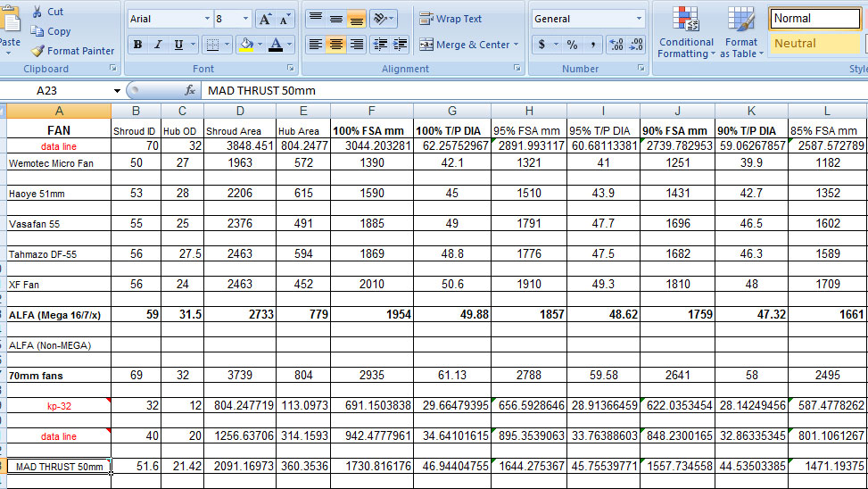The height and width of the screenshot is (489, 868).
Task: Select column A header
Action: click(59, 111)
